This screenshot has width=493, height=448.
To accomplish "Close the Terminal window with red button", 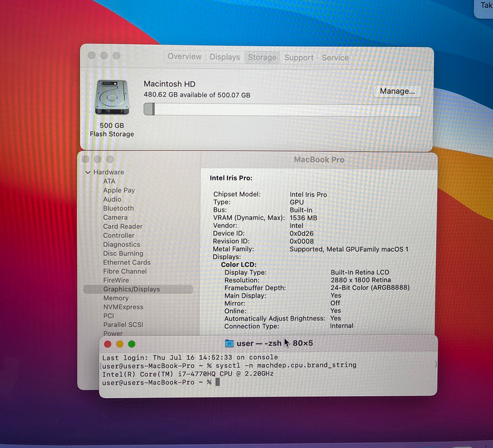I will tap(108, 344).
